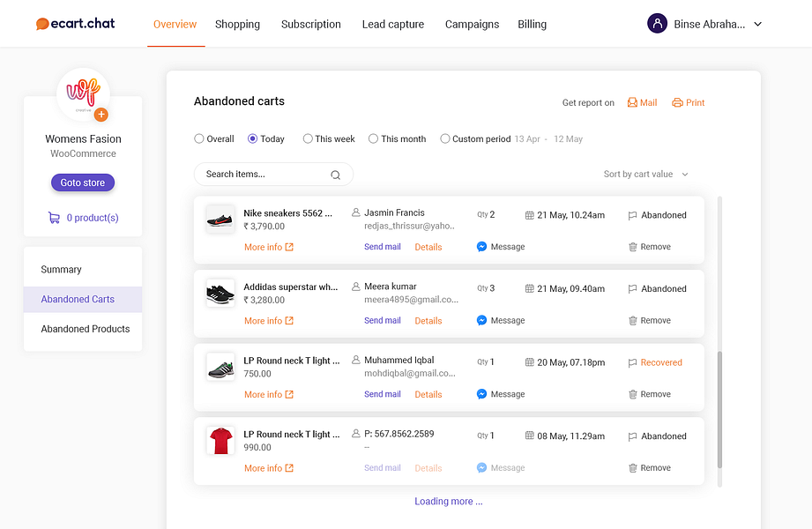Screen dimensions: 812x529
Task: Select the Custom period radio button
Action: [x=445, y=138]
